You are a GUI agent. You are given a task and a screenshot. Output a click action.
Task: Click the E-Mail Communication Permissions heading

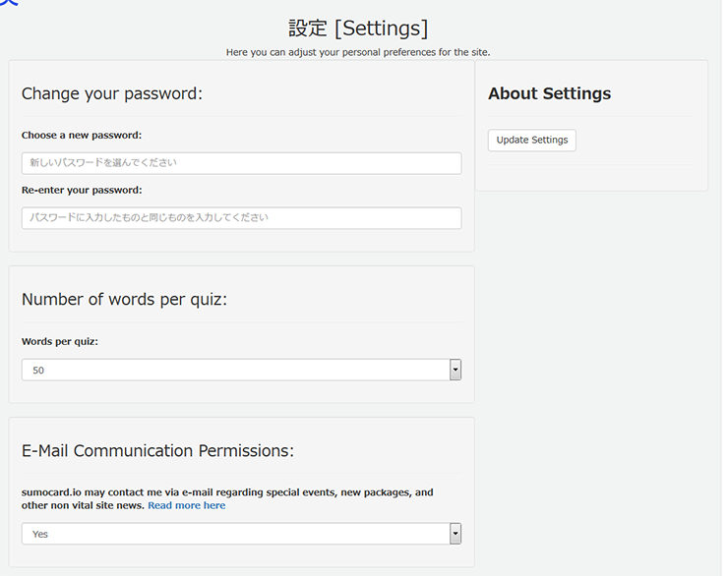[157, 451]
